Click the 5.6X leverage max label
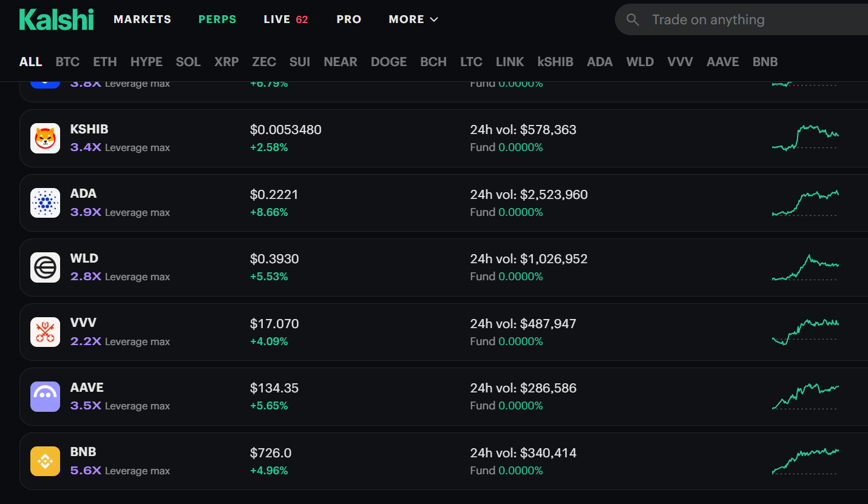The image size is (868, 504). point(120,471)
